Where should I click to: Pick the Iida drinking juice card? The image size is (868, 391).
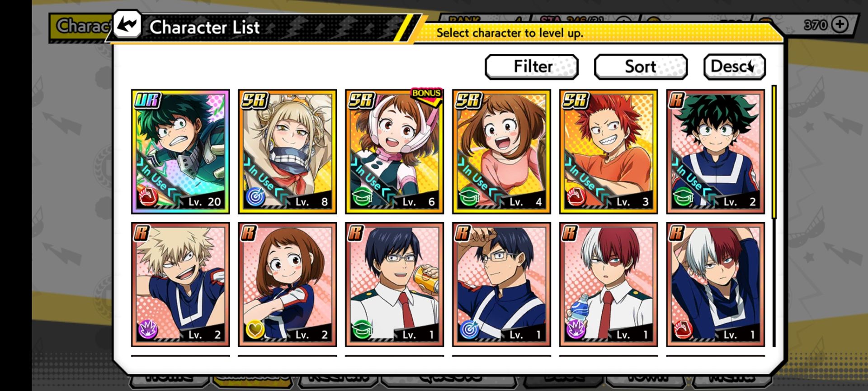click(x=394, y=284)
